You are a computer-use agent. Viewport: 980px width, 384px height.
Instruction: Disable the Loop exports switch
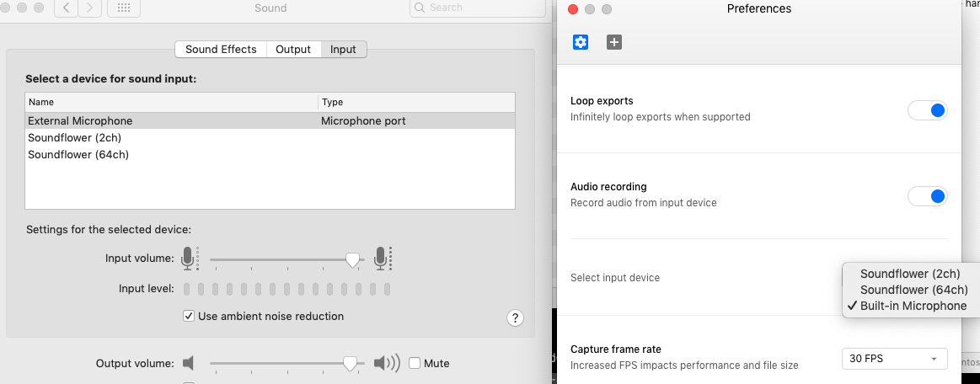[x=928, y=110]
